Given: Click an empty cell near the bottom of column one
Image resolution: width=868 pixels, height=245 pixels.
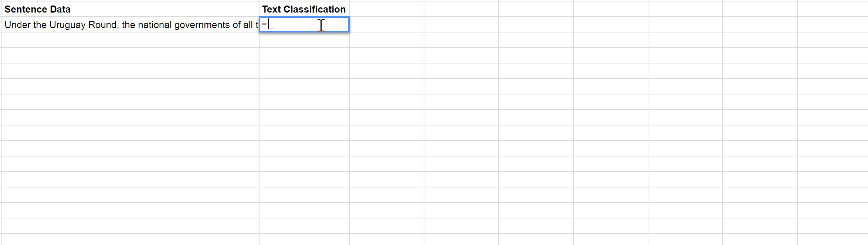Looking at the screenshot, I should 129,225.
